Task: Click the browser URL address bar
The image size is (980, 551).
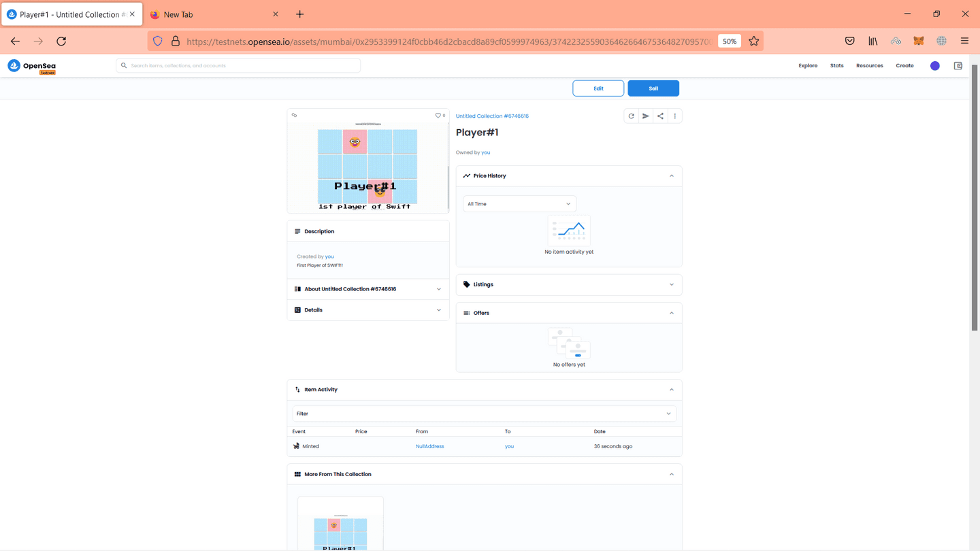Action: pos(449,41)
